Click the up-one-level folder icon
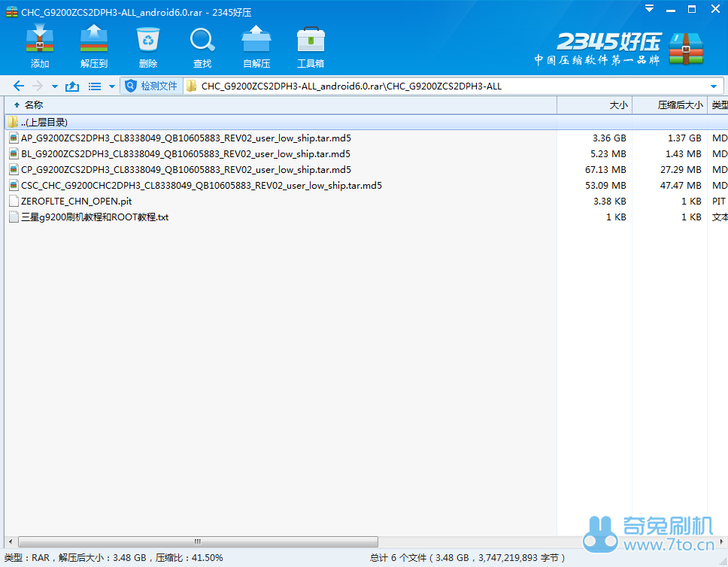The height and width of the screenshot is (567, 728). coord(72,86)
